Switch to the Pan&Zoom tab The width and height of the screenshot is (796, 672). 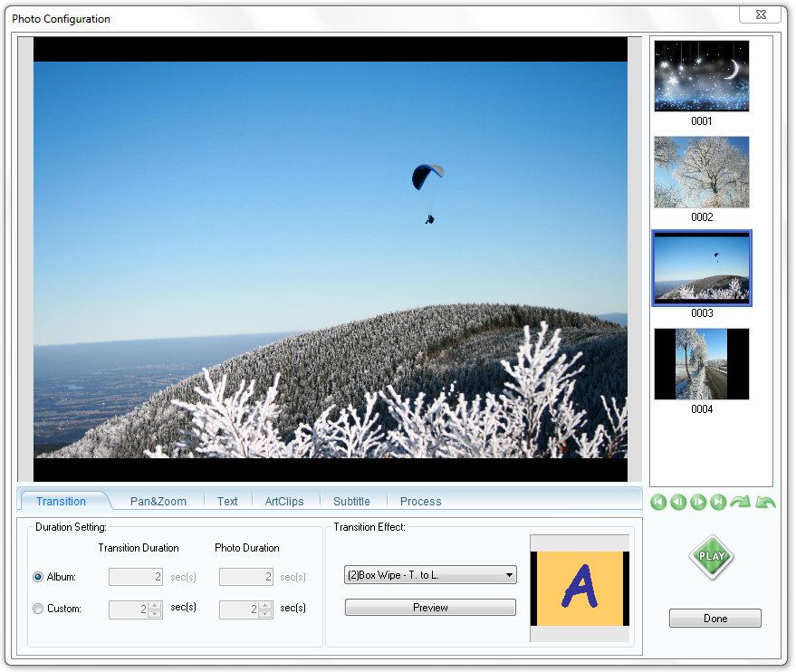tap(158, 501)
